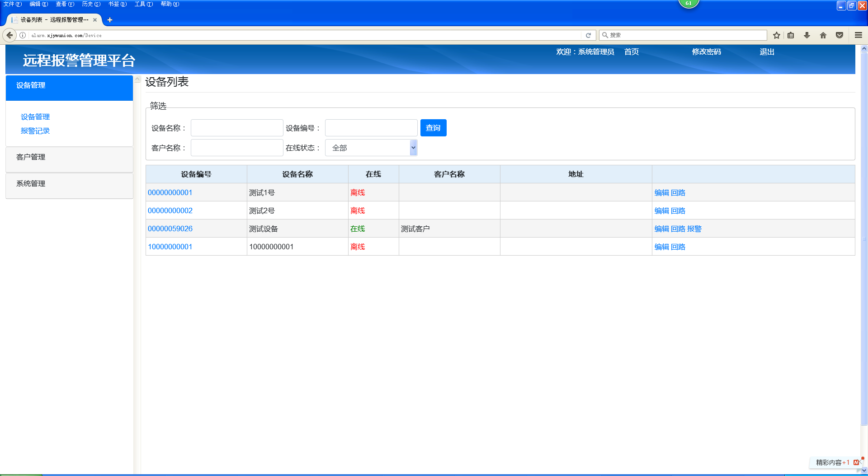Expand the 客户管理 sidebar section
Screen dimensions: 868x476
pos(31,157)
